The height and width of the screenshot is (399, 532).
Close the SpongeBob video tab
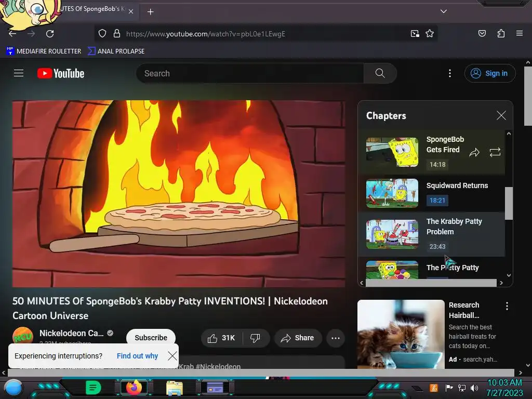(131, 11)
